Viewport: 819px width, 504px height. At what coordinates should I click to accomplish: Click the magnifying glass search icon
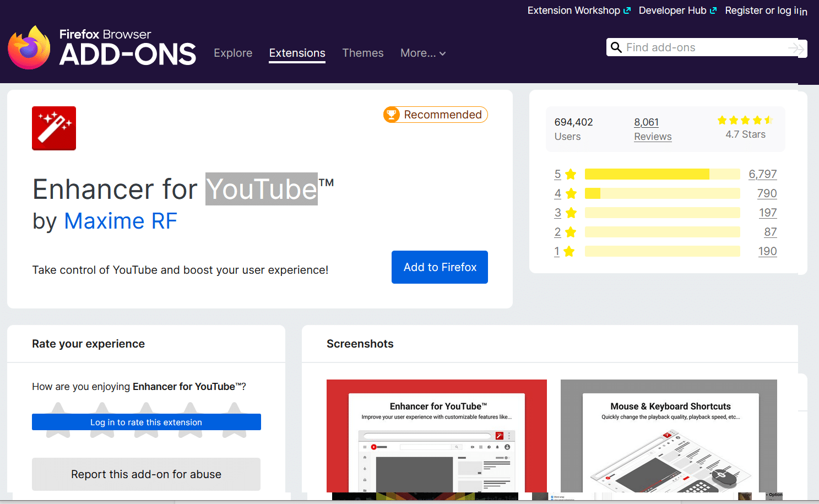point(616,47)
